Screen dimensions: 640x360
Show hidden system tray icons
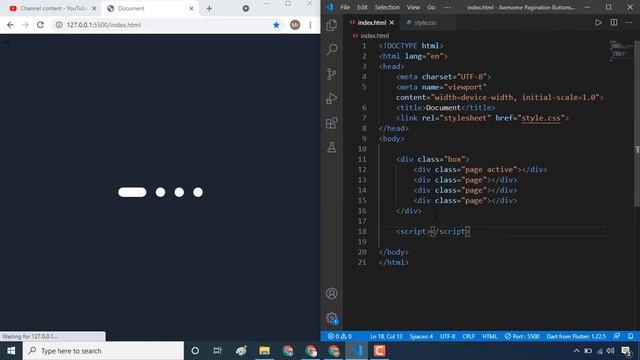pyautogui.click(x=576, y=351)
